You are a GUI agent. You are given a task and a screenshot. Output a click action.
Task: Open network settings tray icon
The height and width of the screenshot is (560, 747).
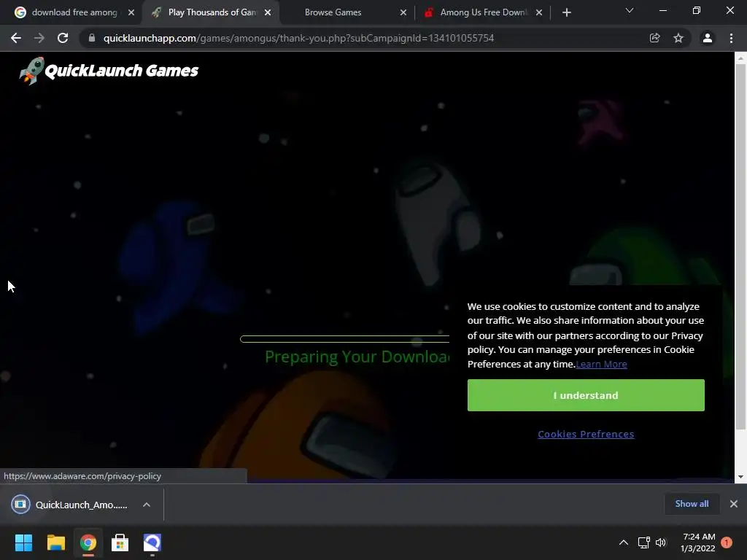(644, 542)
